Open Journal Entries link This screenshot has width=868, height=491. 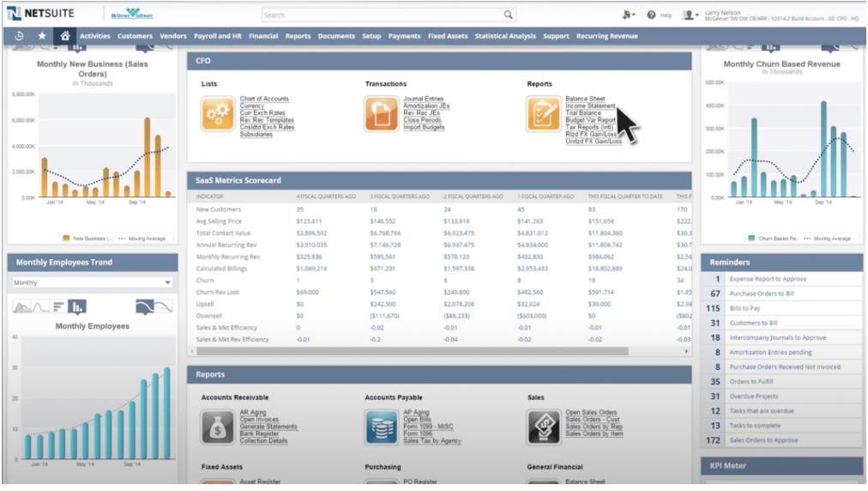[x=423, y=99]
